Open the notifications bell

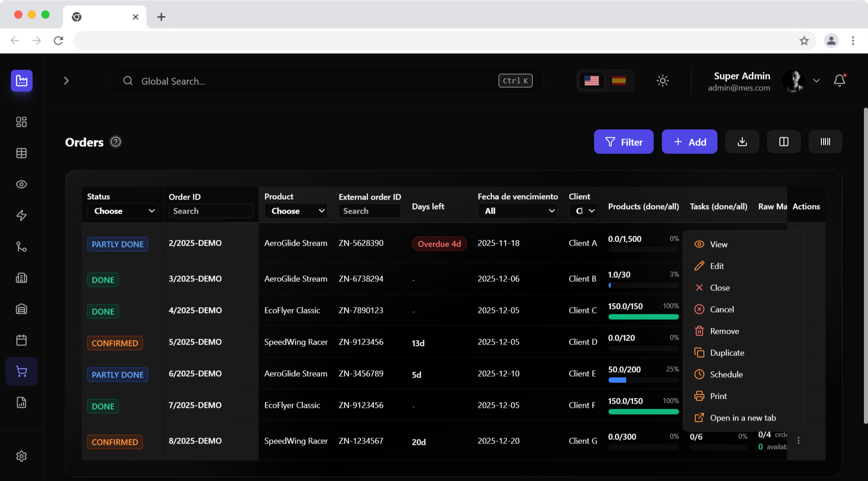840,80
